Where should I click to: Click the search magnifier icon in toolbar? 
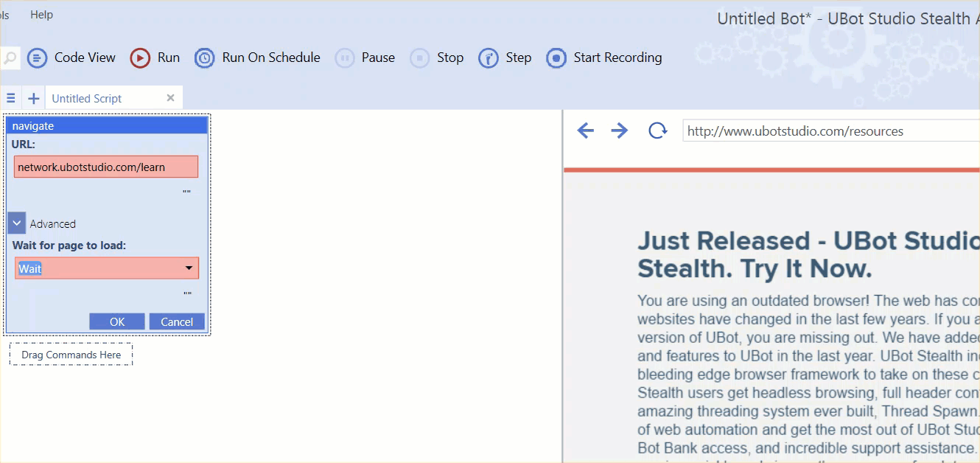[10, 58]
